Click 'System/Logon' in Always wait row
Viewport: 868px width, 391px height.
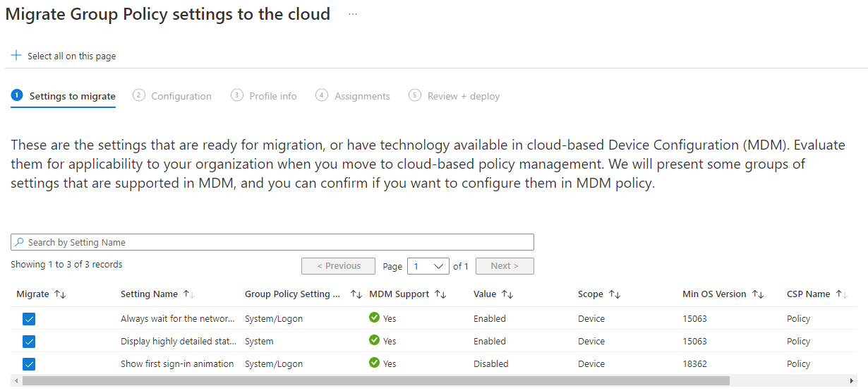[x=274, y=318]
